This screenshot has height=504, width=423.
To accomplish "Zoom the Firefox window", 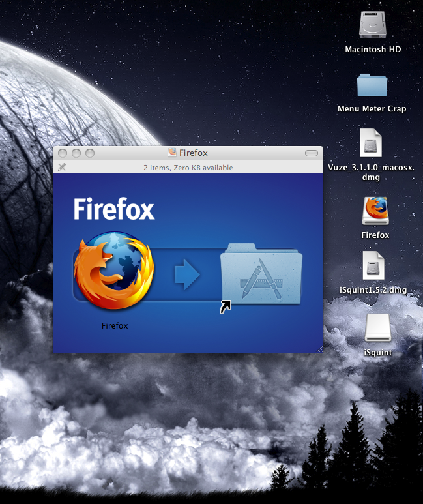I will tap(90, 153).
